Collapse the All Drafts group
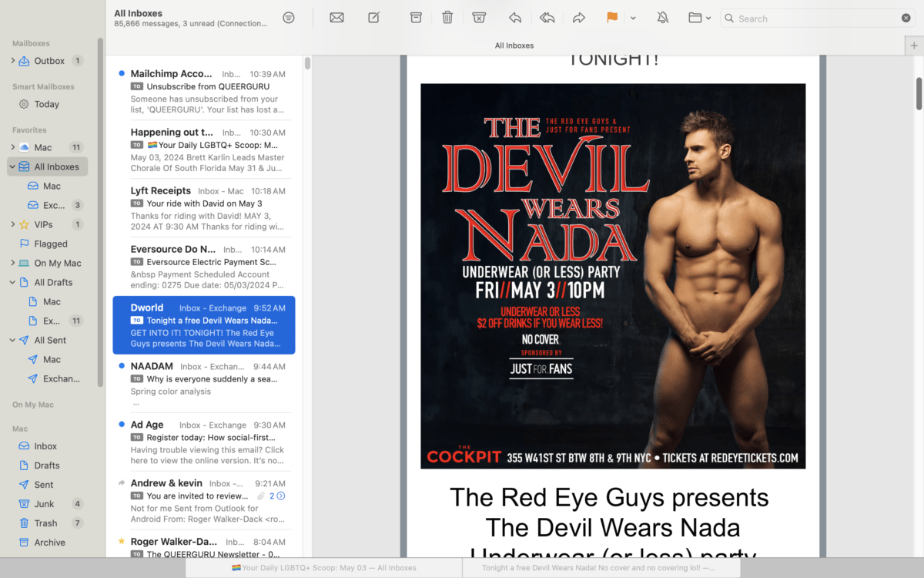The width and height of the screenshot is (924, 578). pos(12,282)
